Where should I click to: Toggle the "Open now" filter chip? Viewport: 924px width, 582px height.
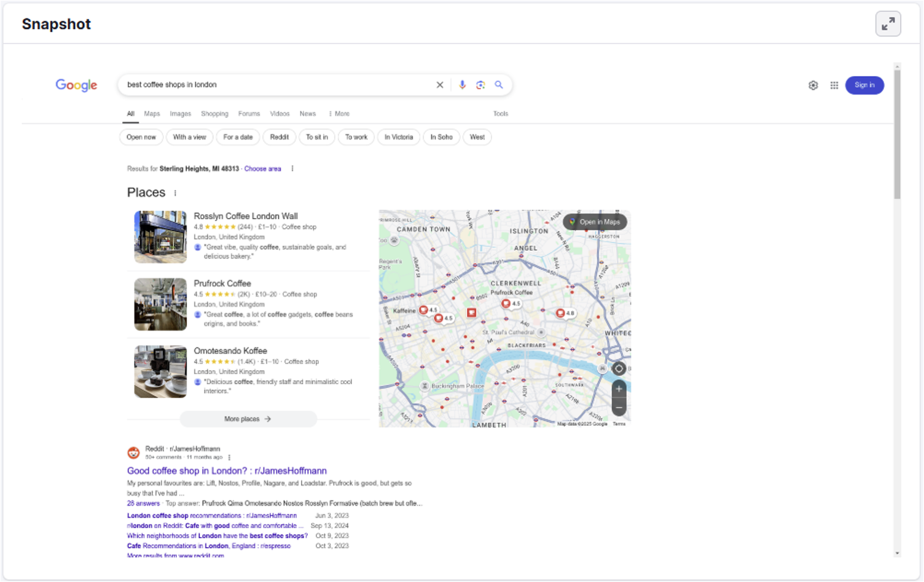pos(141,137)
